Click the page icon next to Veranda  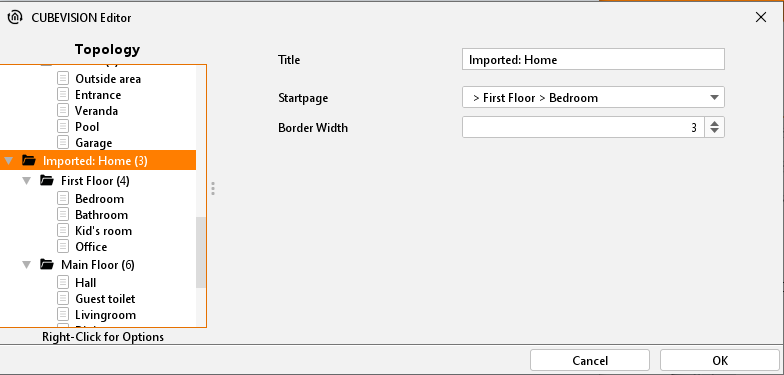tap(63, 110)
